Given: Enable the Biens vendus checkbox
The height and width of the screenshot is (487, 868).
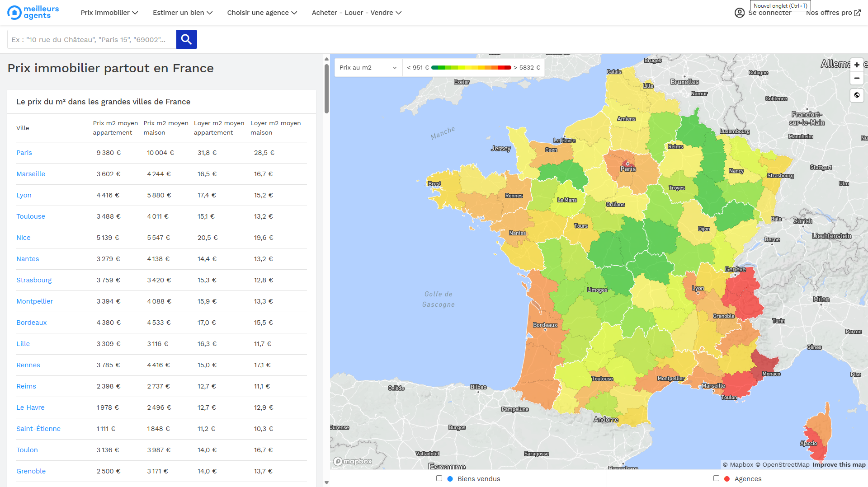Looking at the screenshot, I should tap(439, 478).
